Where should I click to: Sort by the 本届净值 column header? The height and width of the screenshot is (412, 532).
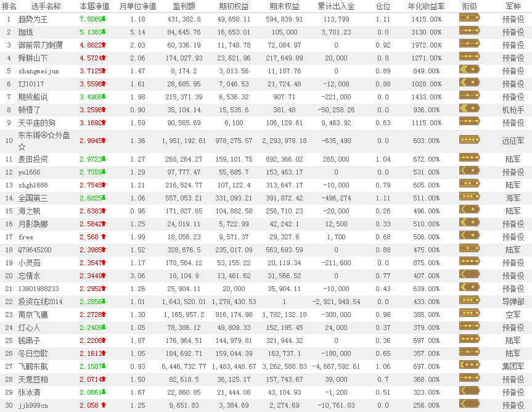coord(94,6)
